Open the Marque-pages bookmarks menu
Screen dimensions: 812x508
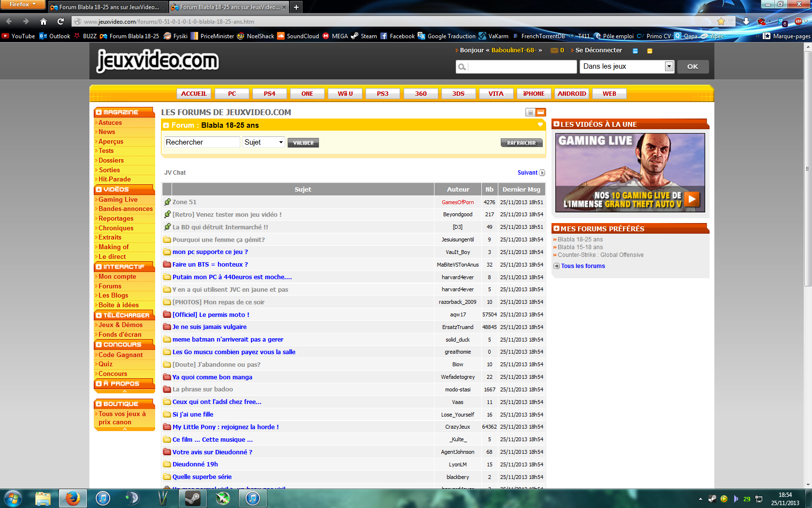[786, 36]
